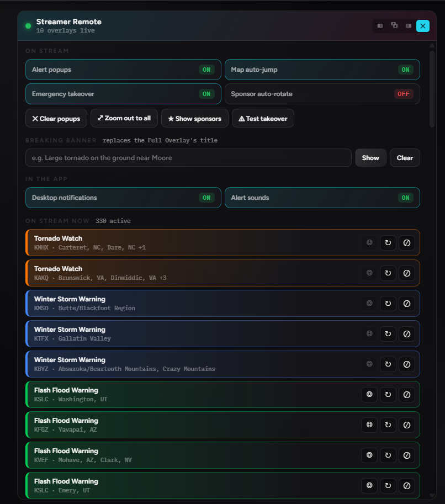Click Zoom out to all

pos(124,118)
